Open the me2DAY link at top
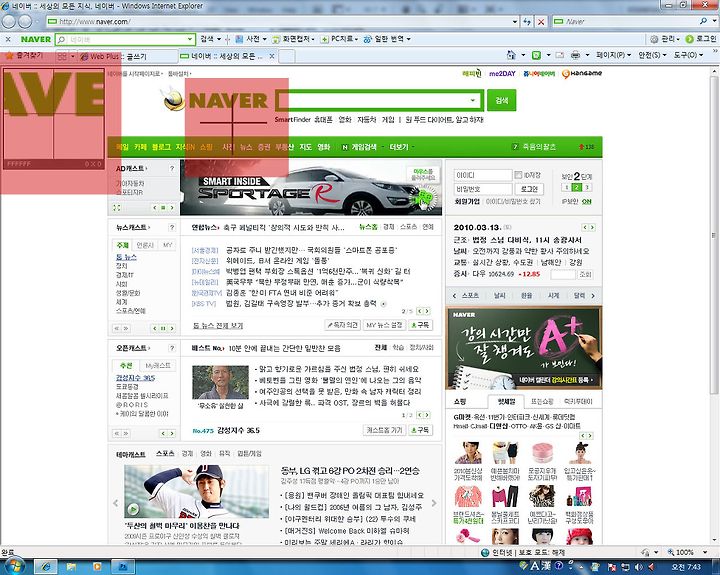This screenshot has height=575, width=720. 502,73
